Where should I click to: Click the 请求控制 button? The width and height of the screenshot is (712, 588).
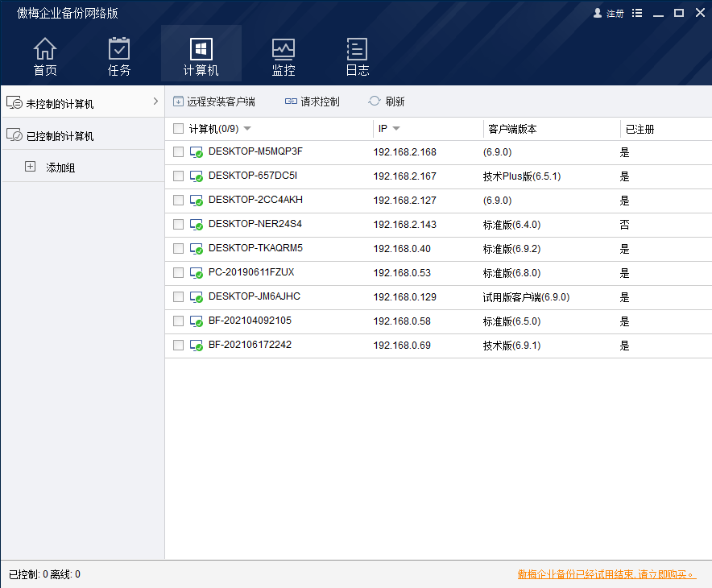click(x=313, y=101)
